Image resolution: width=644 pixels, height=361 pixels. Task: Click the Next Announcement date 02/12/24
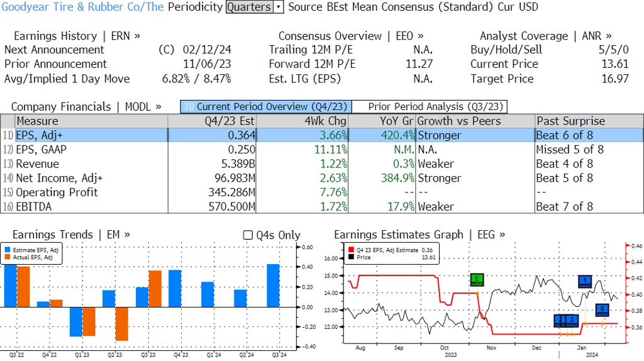pos(207,50)
